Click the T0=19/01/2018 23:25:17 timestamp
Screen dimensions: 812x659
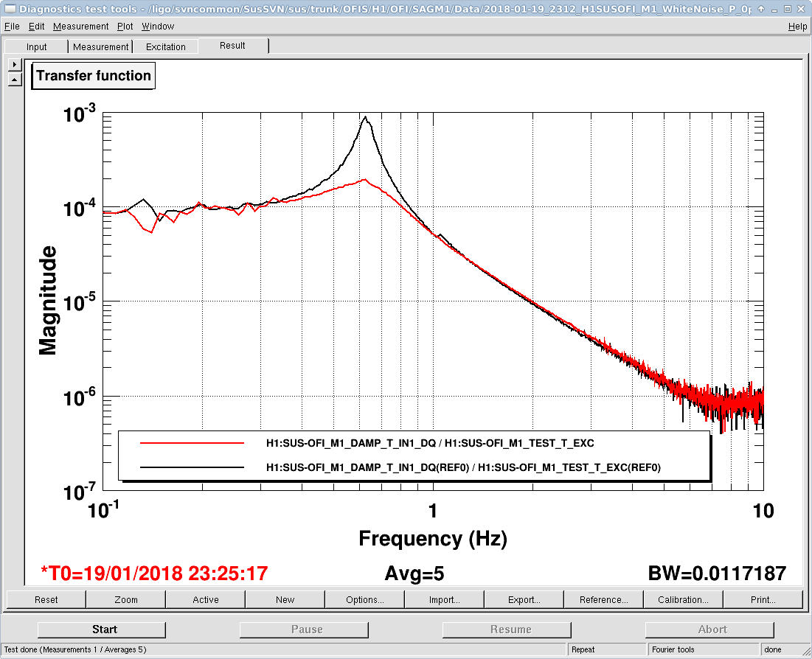pos(154,573)
